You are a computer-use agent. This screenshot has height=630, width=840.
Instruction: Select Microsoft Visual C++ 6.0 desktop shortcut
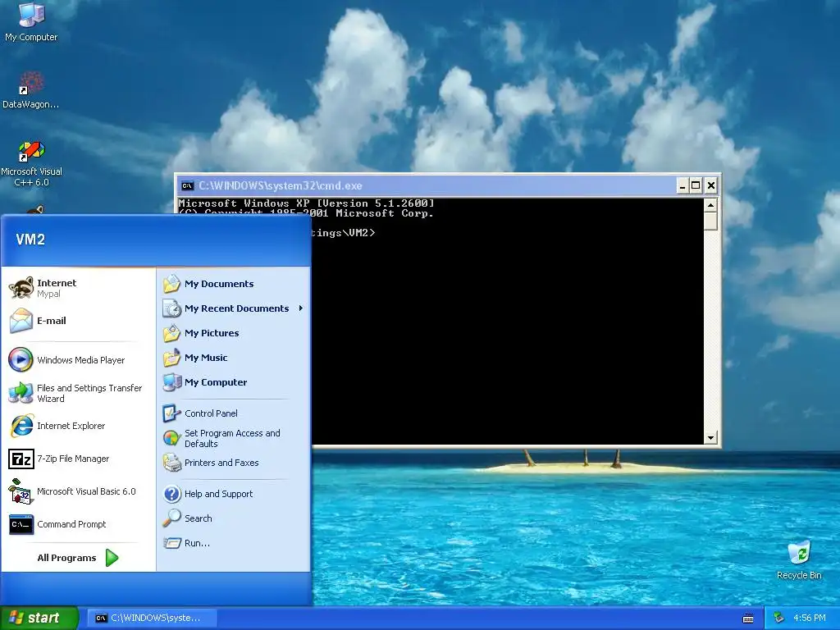[x=31, y=164]
